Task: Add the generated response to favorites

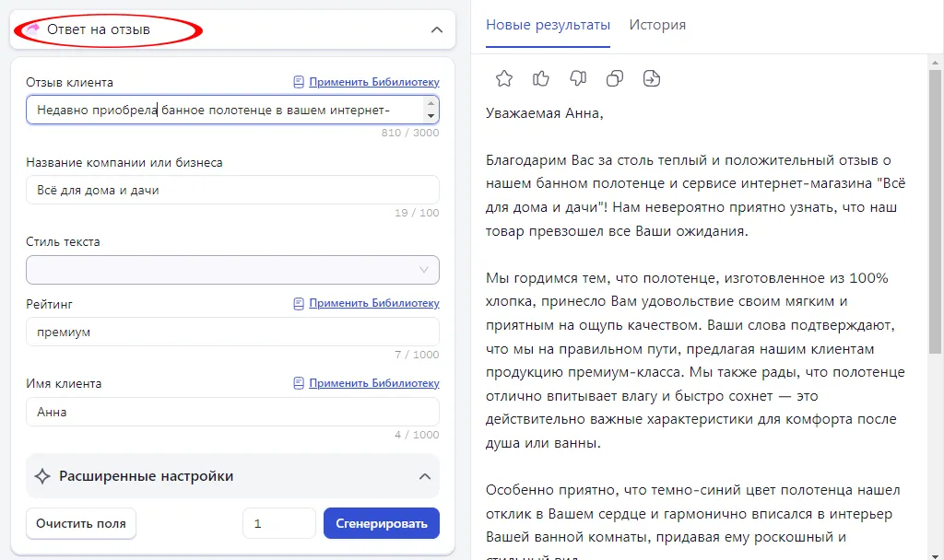Action: [503, 78]
